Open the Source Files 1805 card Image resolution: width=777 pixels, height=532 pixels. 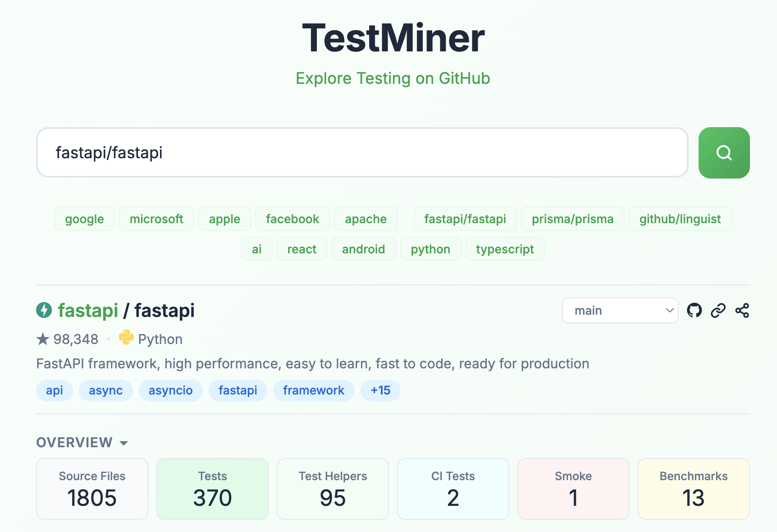[92, 489]
